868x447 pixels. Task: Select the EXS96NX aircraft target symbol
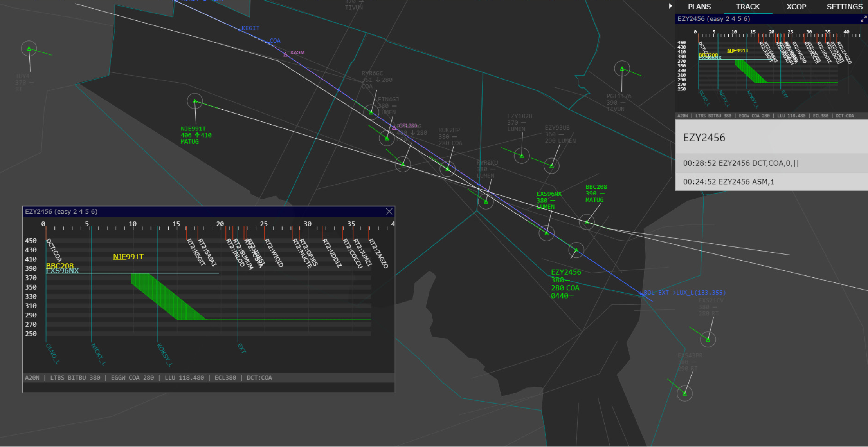point(546,233)
